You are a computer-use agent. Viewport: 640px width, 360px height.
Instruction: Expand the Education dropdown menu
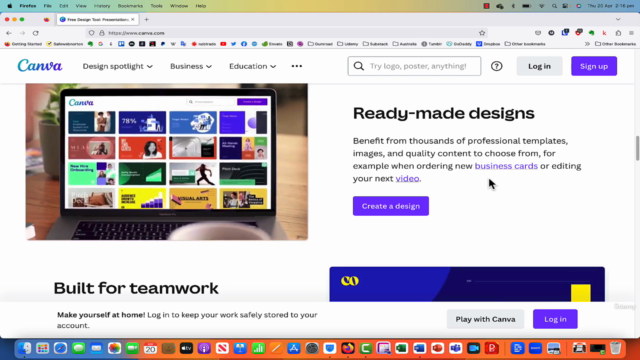pos(252,66)
